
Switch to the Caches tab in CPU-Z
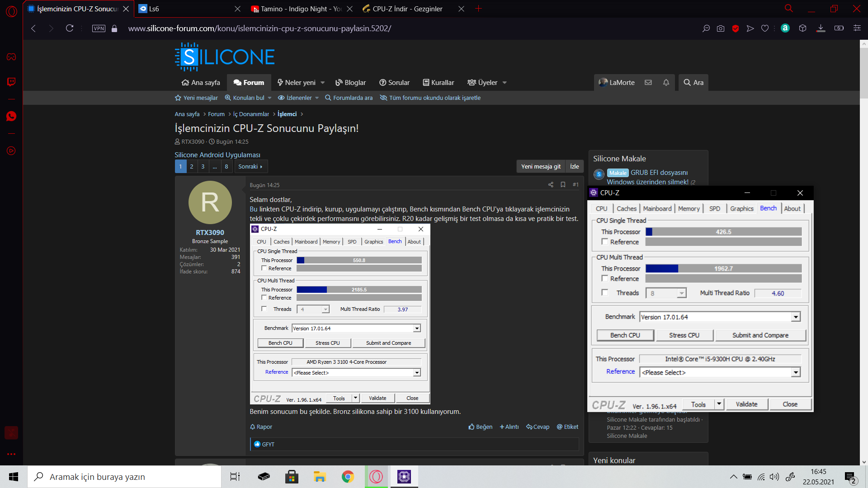coord(627,209)
